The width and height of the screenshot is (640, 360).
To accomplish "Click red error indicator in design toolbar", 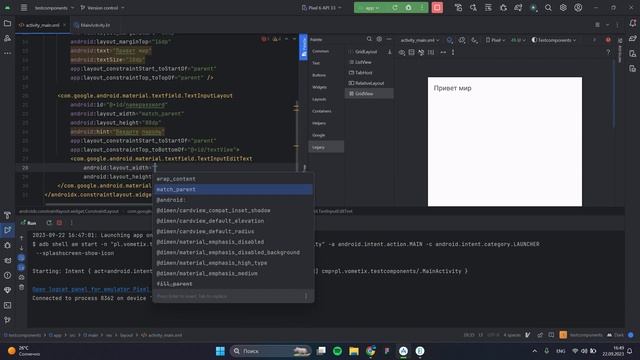I will click(x=608, y=40).
